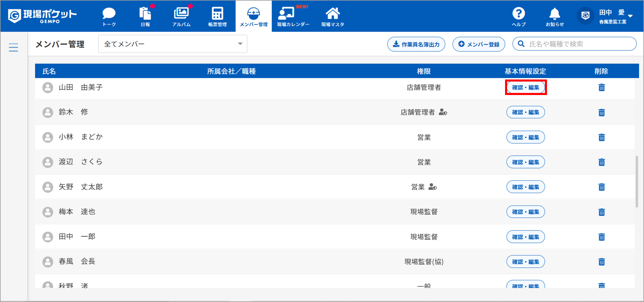Toggle the hamburger sidebar menu
The image size is (644, 302).
pyautogui.click(x=13, y=47)
